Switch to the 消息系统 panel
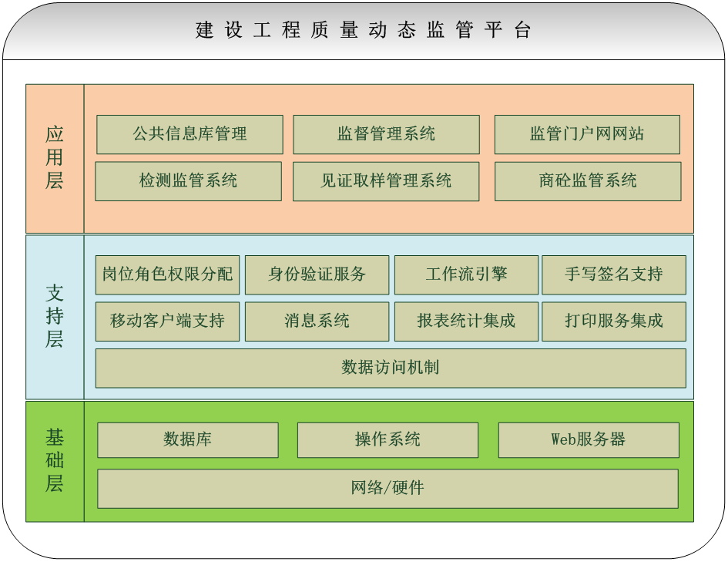This screenshot has height=562, width=728. tap(317, 321)
